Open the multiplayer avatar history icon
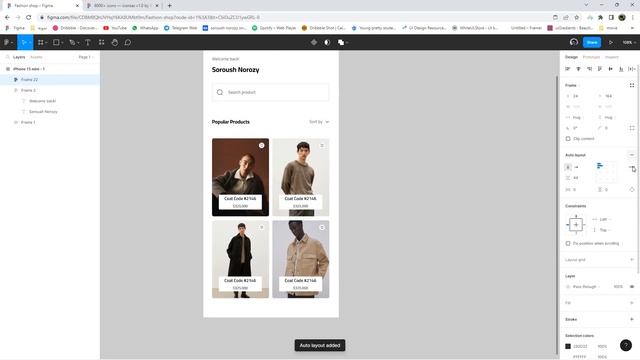The height and width of the screenshot is (360, 640). coord(574,42)
